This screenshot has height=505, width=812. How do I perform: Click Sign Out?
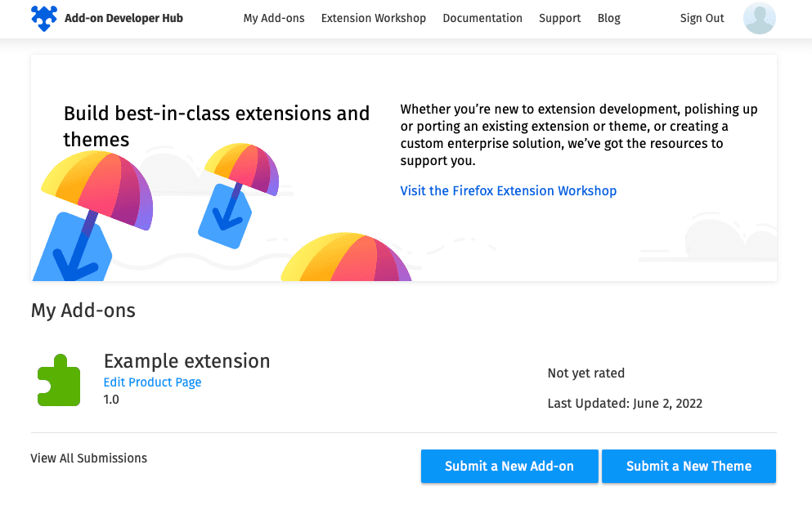[x=702, y=18]
